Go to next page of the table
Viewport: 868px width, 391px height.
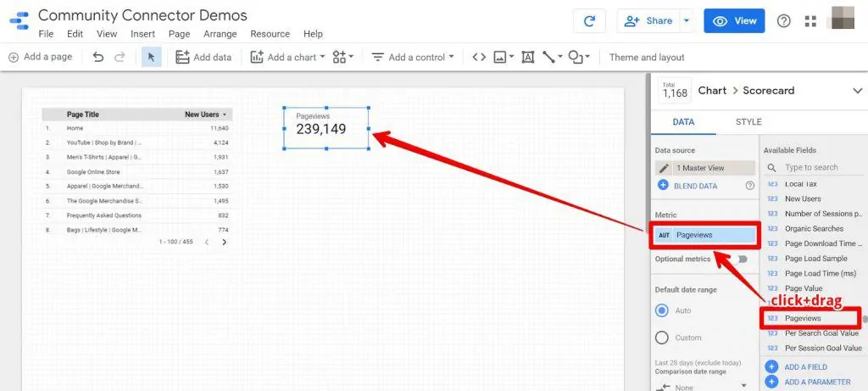[224, 242]
